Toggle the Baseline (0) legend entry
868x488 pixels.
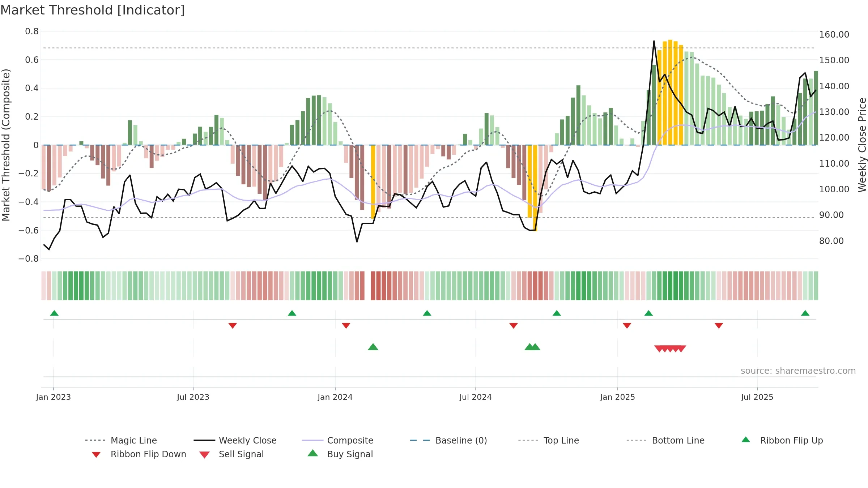pos(448,440)
